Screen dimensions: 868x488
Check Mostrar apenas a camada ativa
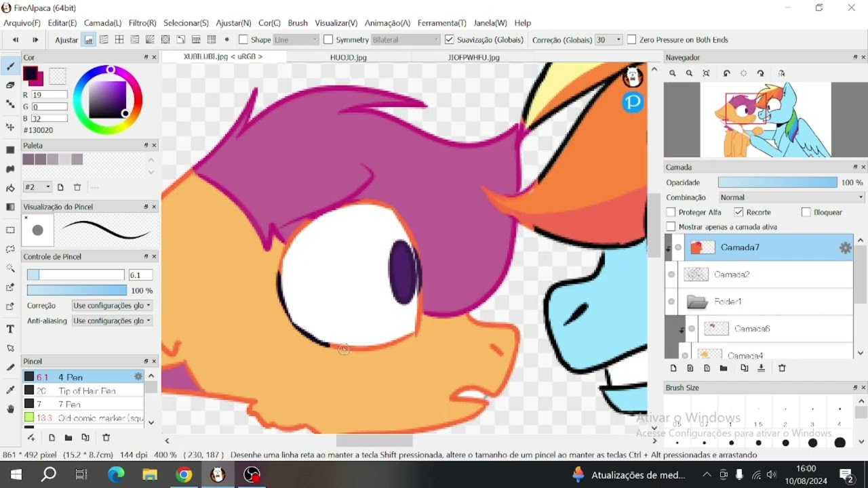[x=671, y=227]
